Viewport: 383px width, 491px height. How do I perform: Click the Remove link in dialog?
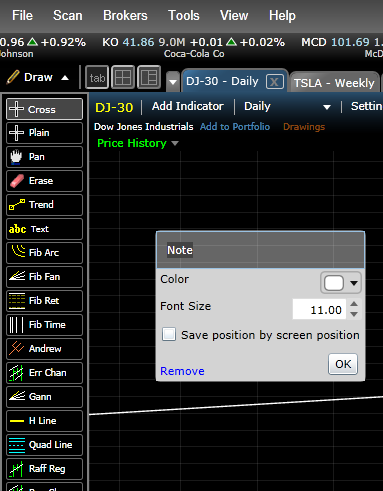coord(182,371)
